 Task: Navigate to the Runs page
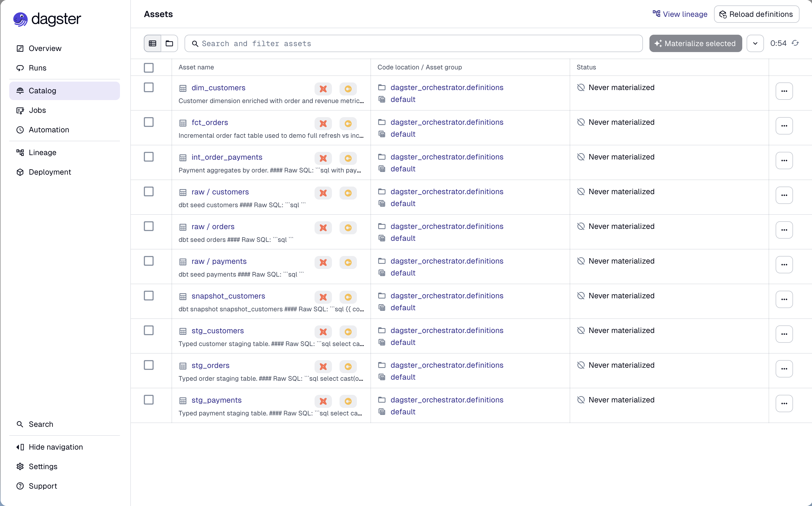tap(37, 68)
